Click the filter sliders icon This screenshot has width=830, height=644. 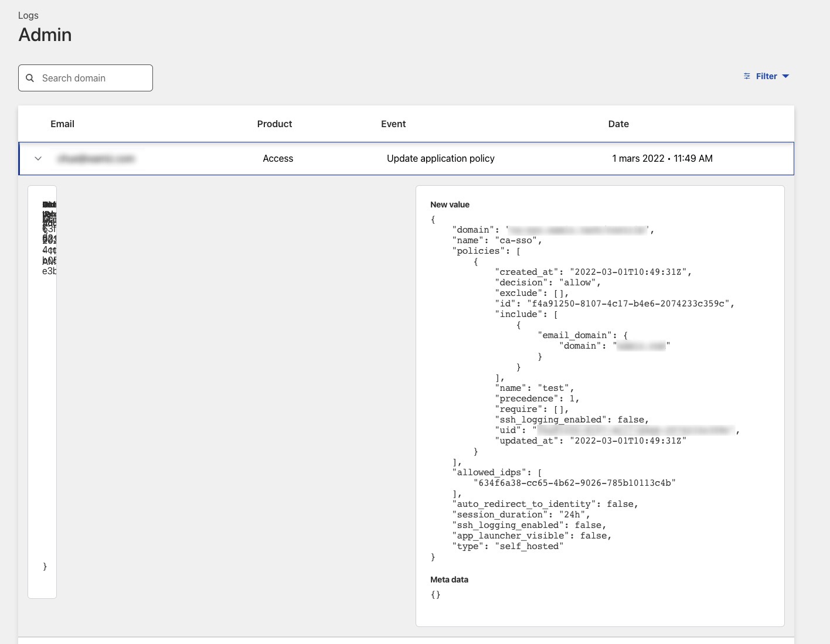747,76
